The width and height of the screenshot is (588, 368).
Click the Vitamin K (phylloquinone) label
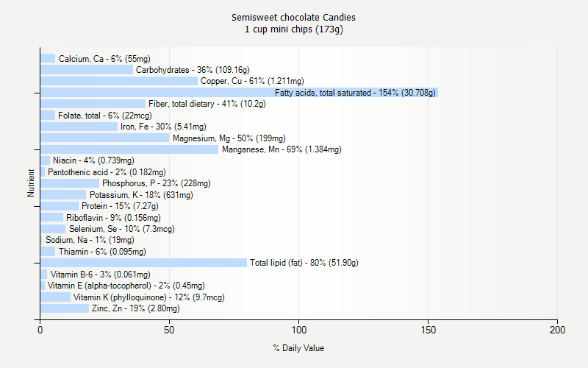pos(148,297)
